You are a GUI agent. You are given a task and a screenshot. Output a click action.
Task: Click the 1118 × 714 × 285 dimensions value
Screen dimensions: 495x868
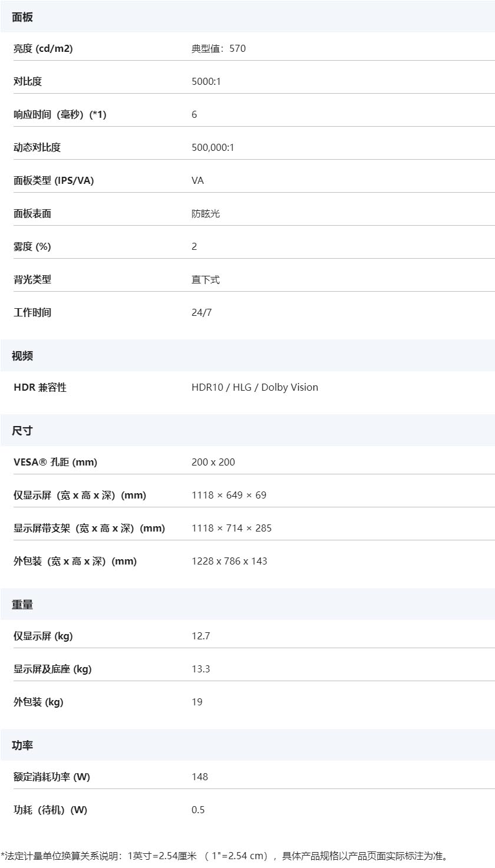click(232, 529)
